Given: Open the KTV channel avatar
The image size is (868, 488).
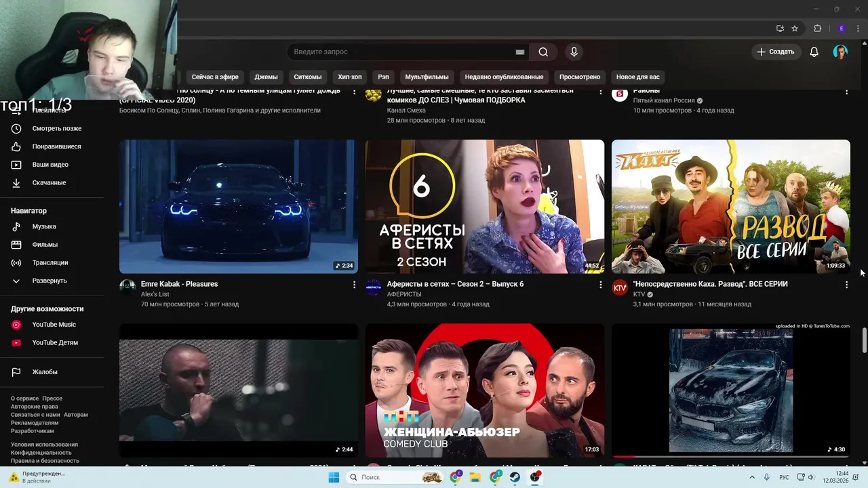Looking at the screenshot, I should [x=620, y=288].
